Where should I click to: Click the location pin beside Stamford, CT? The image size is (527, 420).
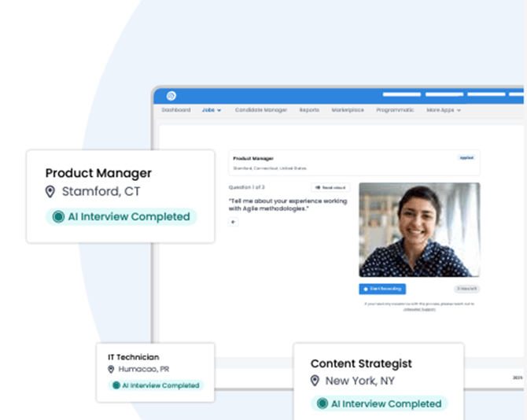click(50, 192)
